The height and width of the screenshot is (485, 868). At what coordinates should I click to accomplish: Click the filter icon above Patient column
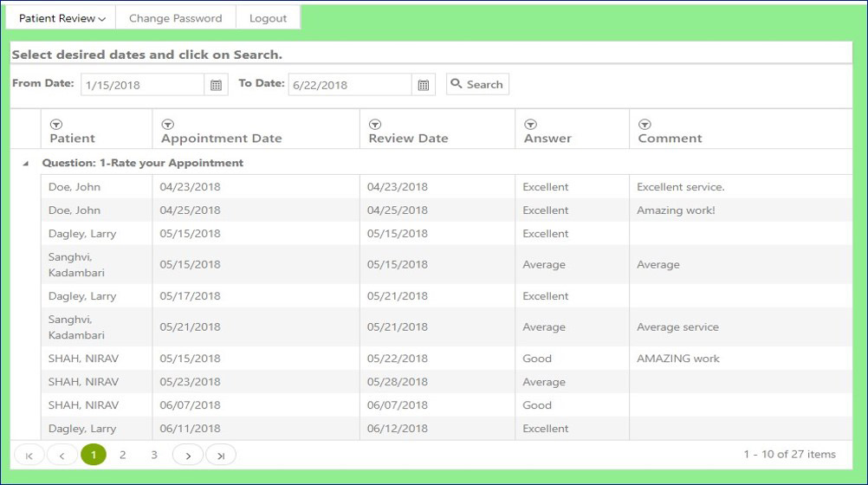pyautogui.click(x=56, y=124)
